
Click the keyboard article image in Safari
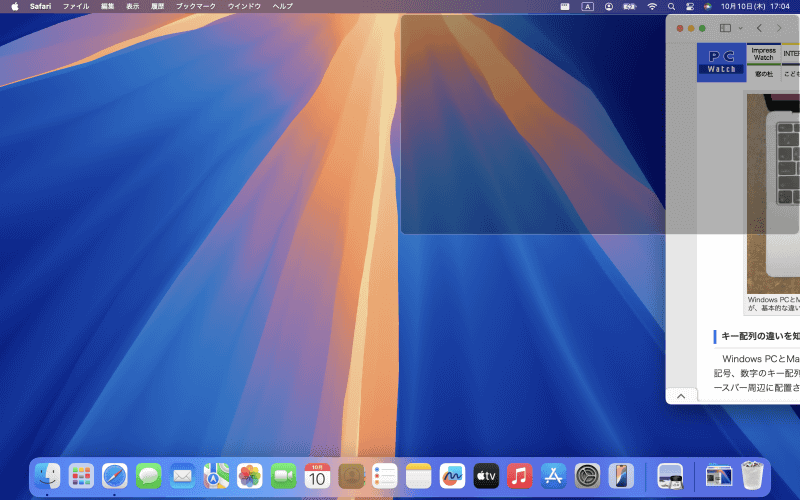(773, 193)
